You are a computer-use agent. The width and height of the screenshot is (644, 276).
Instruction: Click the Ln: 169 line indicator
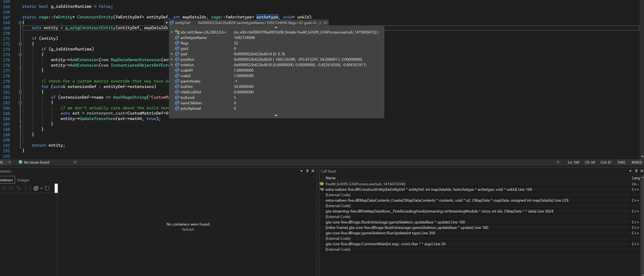[573, 162]
